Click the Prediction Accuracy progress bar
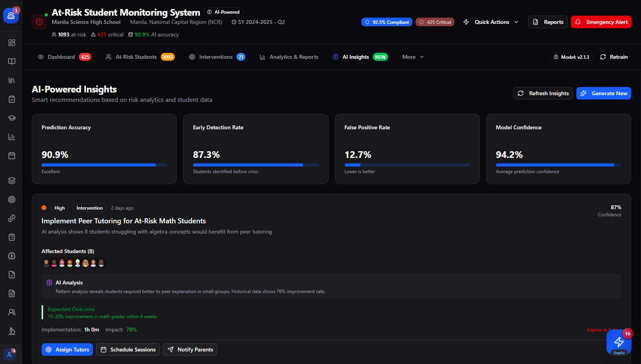Viewport: 641px width, 364px height. tap(104, 165)
